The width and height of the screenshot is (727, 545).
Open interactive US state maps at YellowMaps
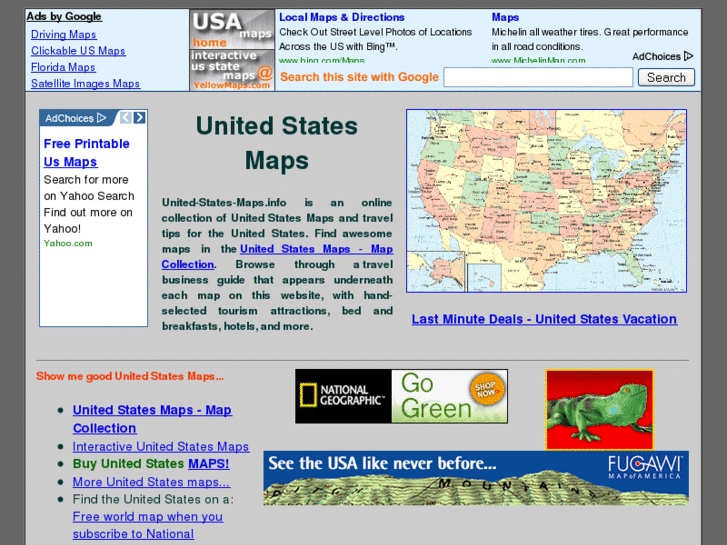coord(232,70)
